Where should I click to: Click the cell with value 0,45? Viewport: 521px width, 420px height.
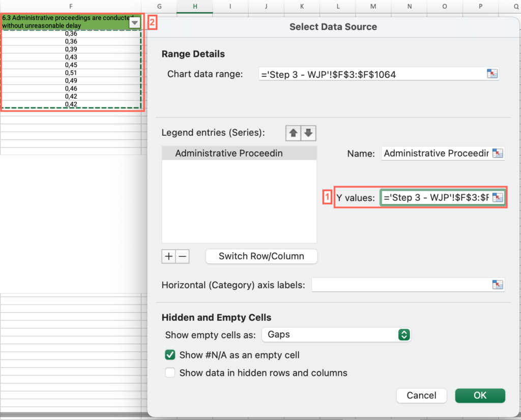pyautogui.click(x=71, y=65)
